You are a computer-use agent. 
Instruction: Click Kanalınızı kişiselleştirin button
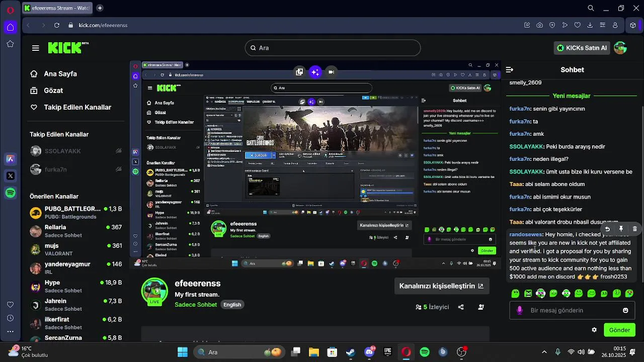tap(441, 286)
